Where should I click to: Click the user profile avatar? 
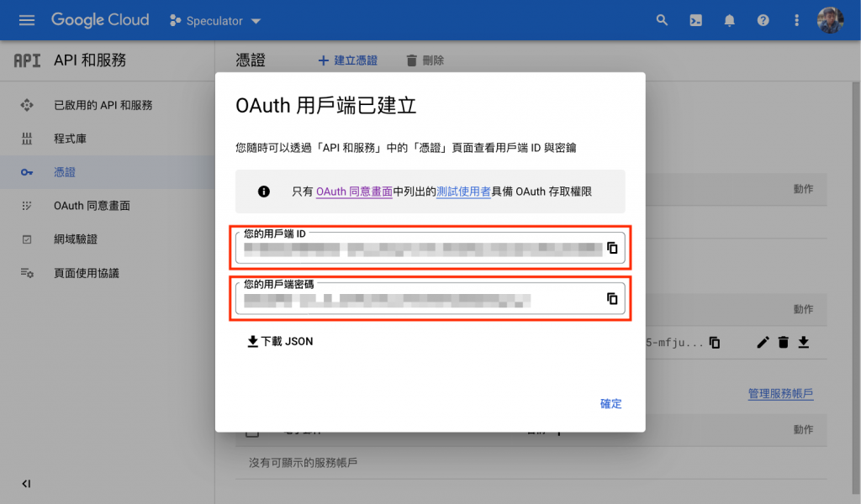coord(830,20)
